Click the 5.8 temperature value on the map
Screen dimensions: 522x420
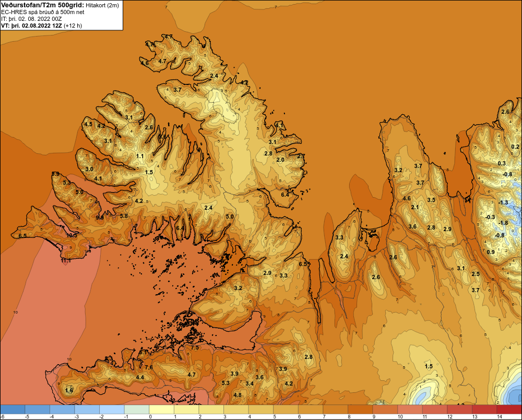click(124, 216)
